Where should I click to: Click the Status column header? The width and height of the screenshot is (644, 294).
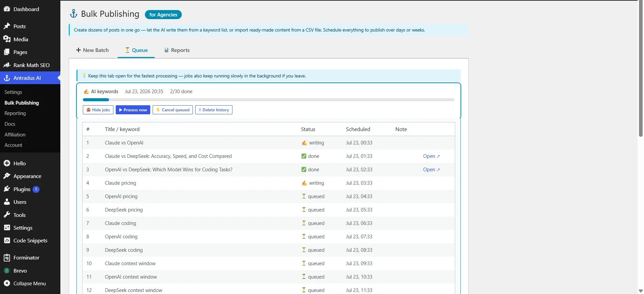(x=308, y=129)
